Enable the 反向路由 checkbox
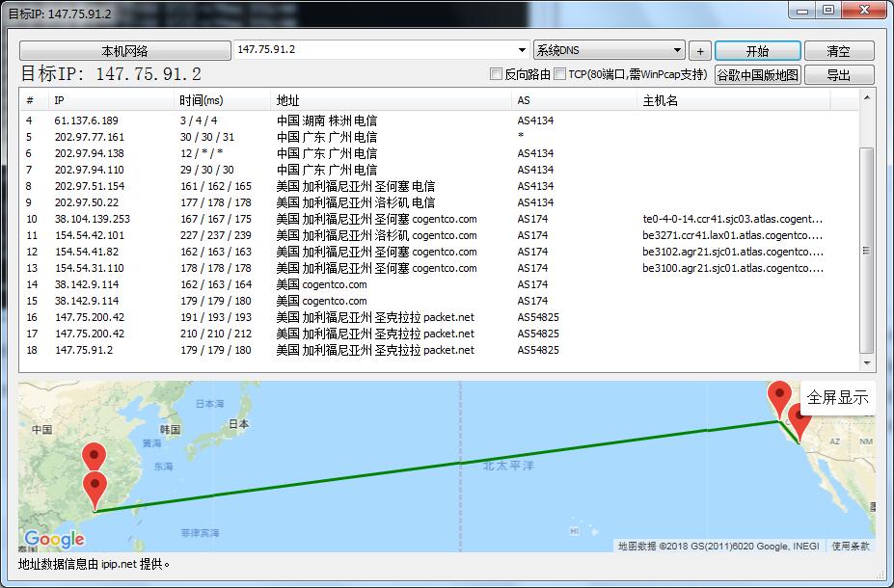Image resolution: width=894 pixels, height=588 pixels. 495,72
